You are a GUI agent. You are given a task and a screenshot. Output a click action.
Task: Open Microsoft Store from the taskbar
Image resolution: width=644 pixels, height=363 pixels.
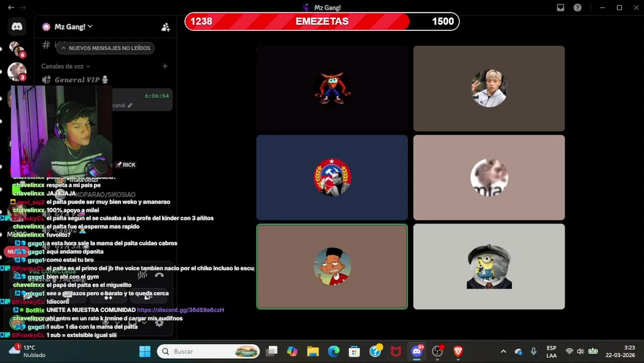pos(354,351)
